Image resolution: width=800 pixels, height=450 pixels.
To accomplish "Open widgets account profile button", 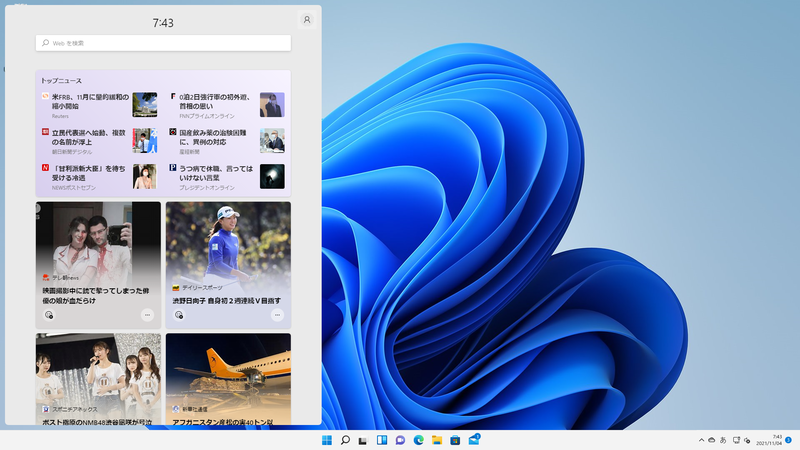I will (307, 20).
